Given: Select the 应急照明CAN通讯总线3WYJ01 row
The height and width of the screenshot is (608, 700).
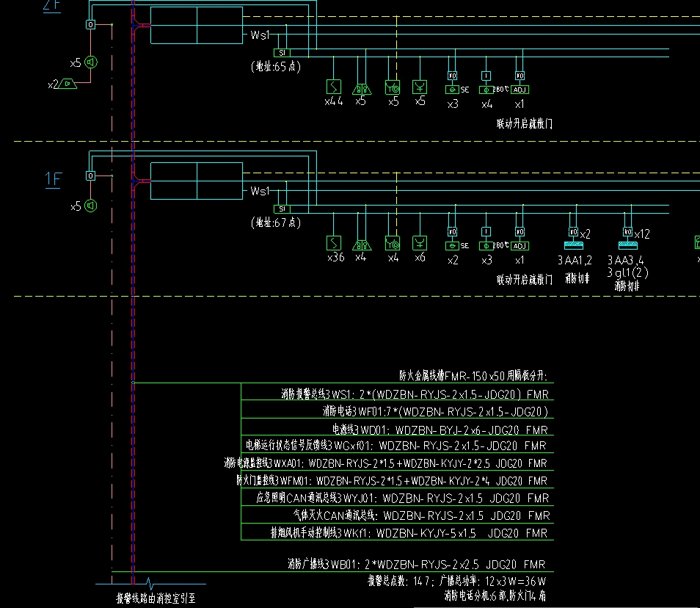Looking at the screenshot, I should pos(403,498).
